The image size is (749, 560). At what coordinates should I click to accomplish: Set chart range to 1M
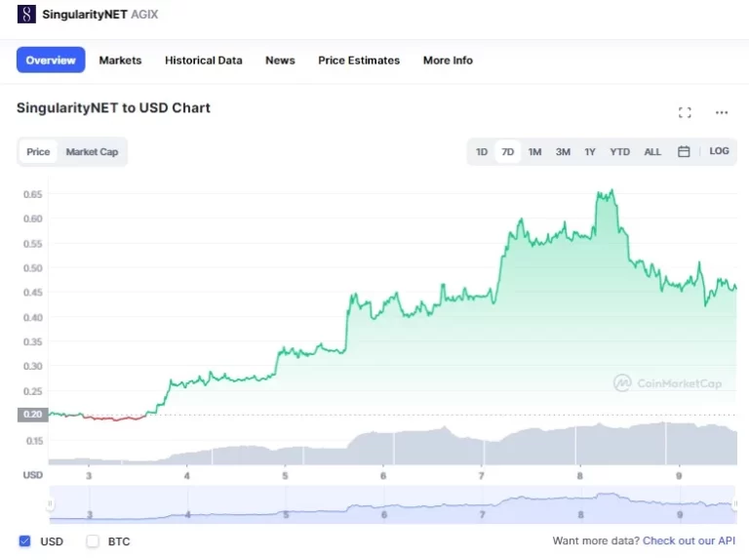534,152
